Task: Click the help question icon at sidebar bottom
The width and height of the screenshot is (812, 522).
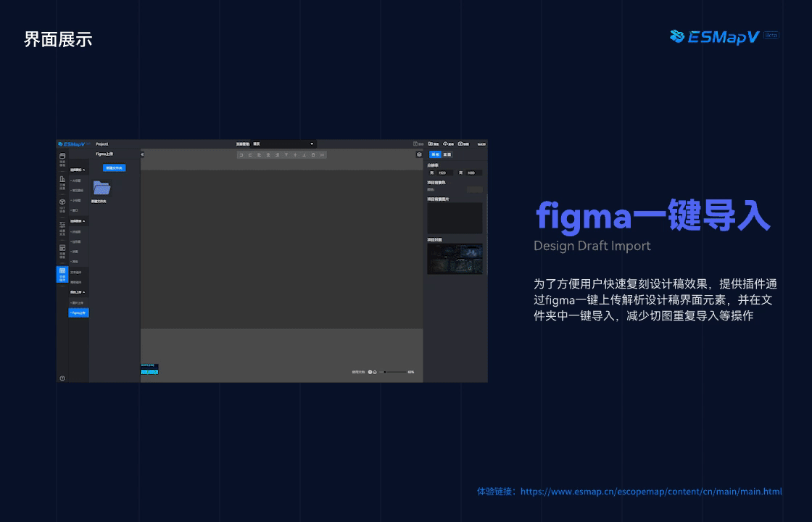Action: click(62, 378)
